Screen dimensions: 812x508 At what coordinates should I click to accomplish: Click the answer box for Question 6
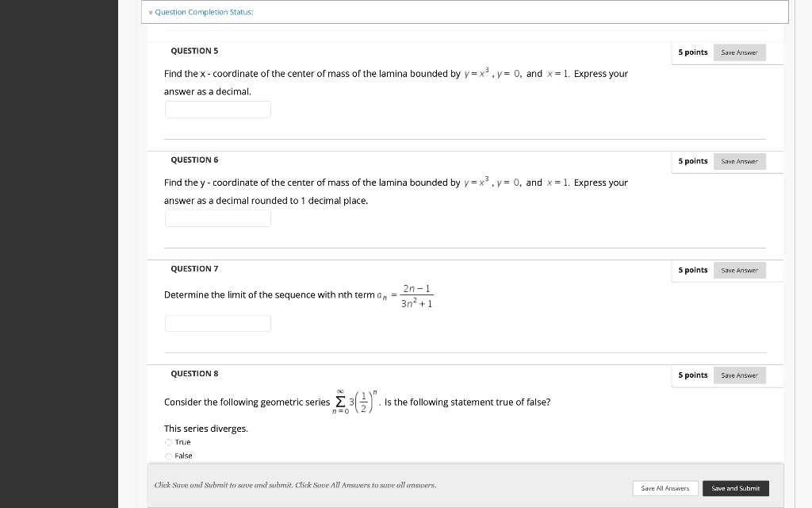point(217,218)
